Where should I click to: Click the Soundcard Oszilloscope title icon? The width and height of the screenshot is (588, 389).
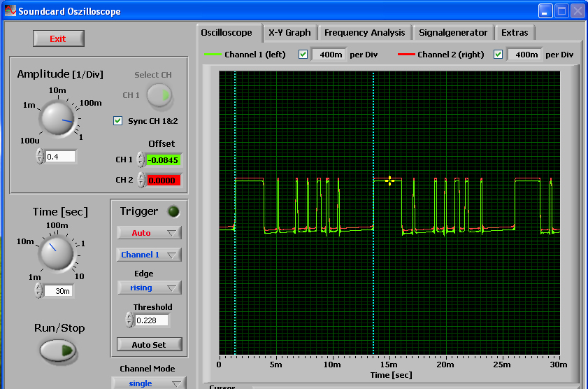pos(10,11)
